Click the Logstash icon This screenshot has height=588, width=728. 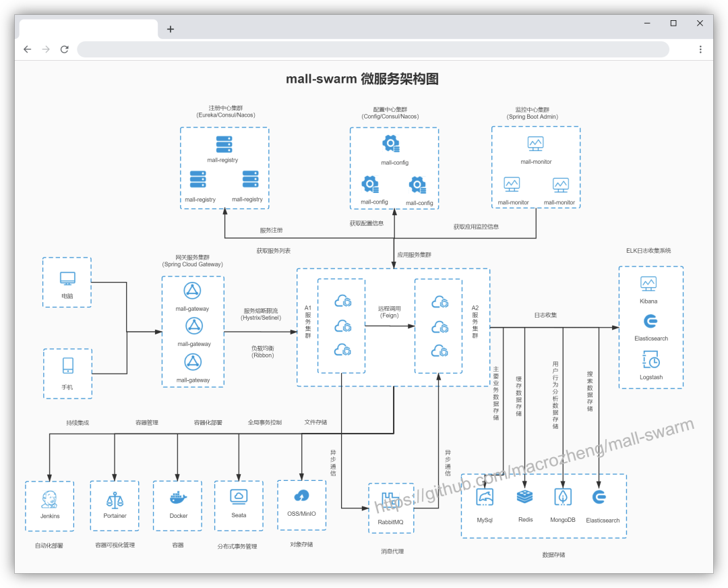coord(651,360)
